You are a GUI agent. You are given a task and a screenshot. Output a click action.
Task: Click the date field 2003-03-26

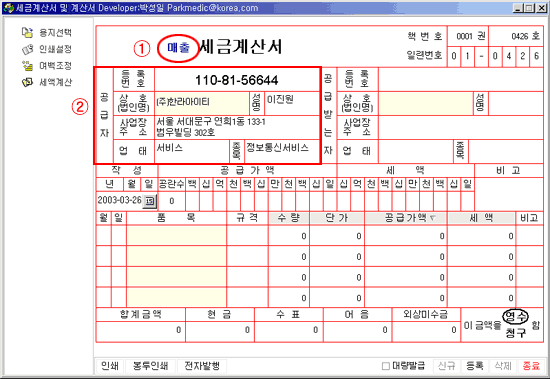coord(120,200)
